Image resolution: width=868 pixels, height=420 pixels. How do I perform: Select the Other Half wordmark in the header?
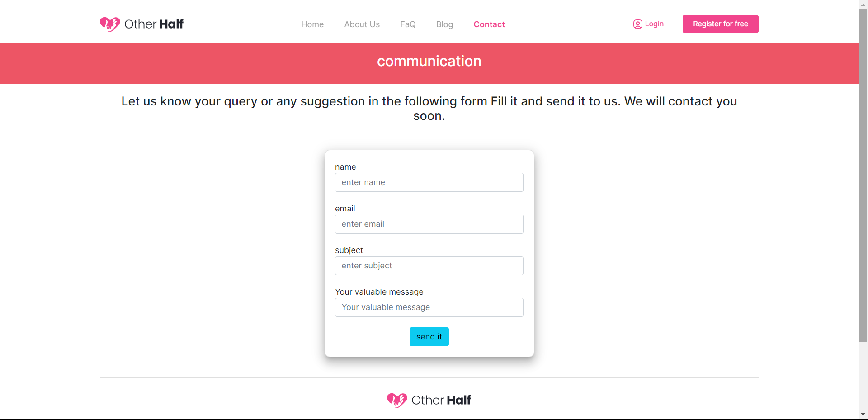(154, 24)
